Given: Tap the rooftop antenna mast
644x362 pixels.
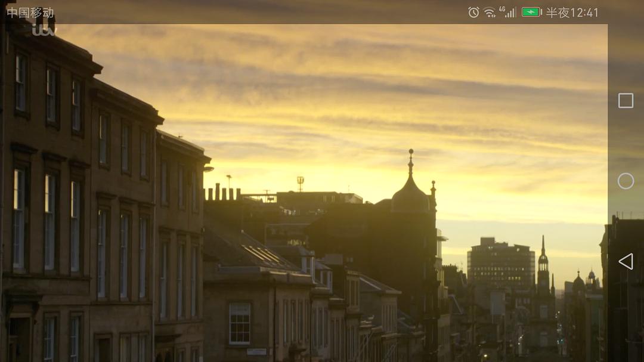Looking at the screenshot, I should pos(300,182).
